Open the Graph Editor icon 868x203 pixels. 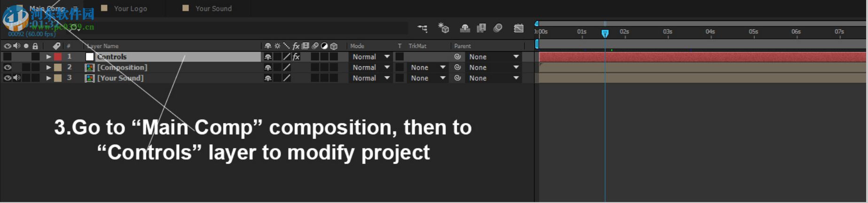click(x=518, y=28)
